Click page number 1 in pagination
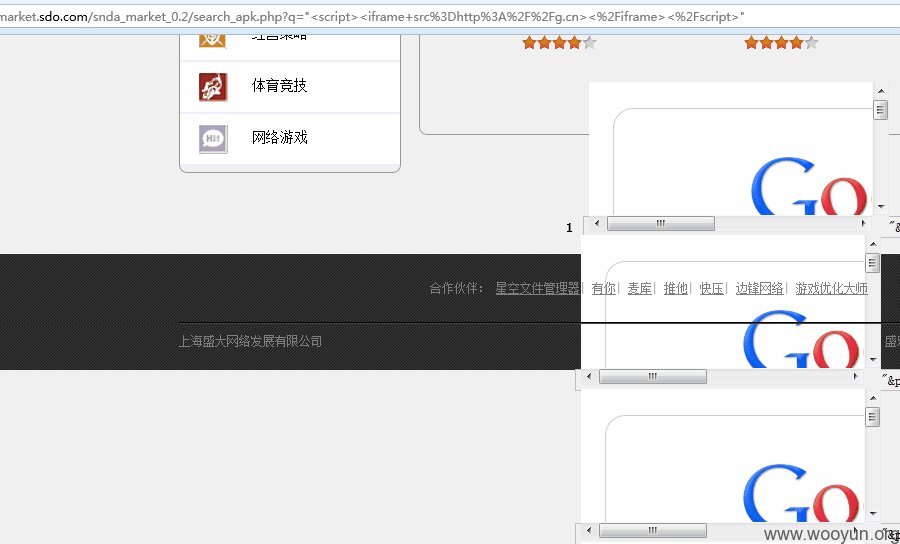The image size is (900, 544). click(x=569, y=228)
